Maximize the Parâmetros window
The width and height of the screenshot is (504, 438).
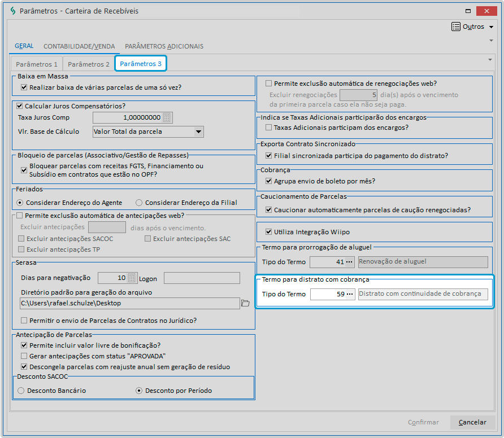[x=468, y=11]
